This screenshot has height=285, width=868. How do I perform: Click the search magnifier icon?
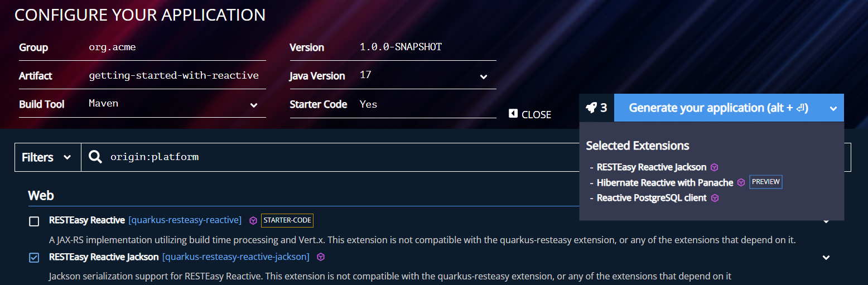[x=95, y=157]
